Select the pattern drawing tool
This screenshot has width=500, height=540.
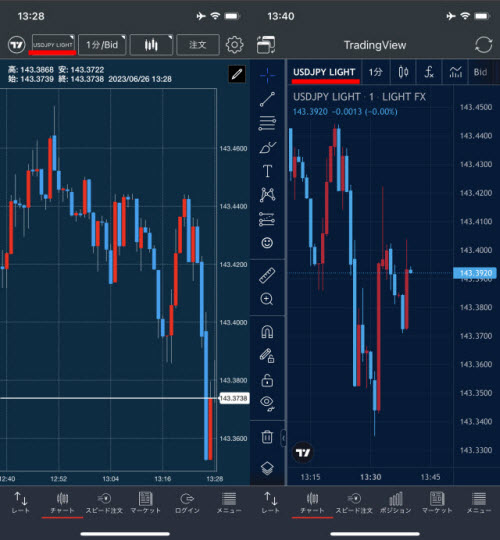(x=267, y=195)
